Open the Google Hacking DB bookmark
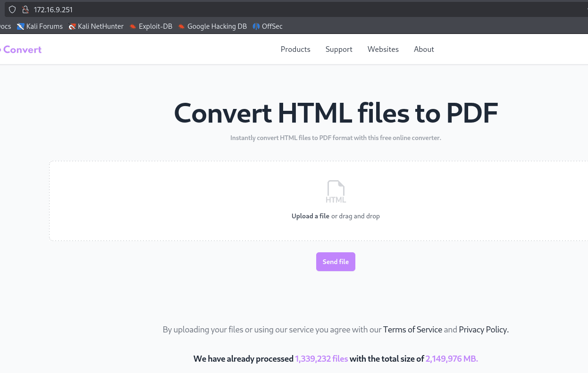Screen dimensions: 588x373 (212, 26)
